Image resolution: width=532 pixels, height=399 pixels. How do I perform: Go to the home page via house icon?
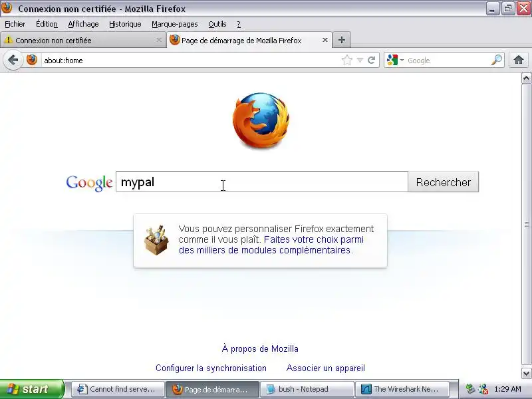click(x=519, y=60)
